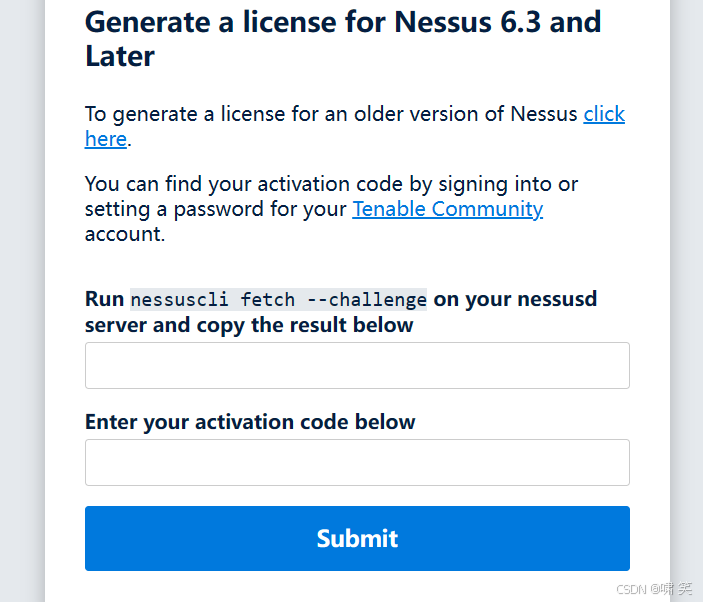Open the Tenable Community link
This screenshot has width=703, height=602.
(447, 209)
